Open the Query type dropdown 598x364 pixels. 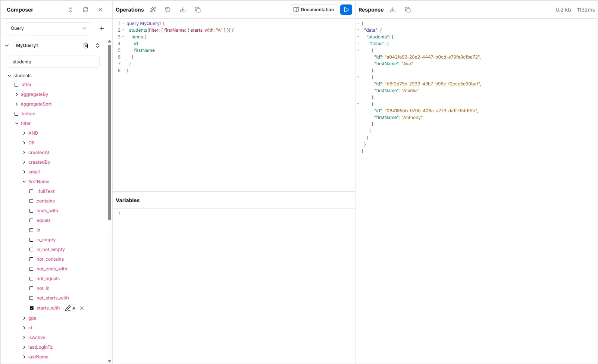pyautogui.click(x=49, y=28)
